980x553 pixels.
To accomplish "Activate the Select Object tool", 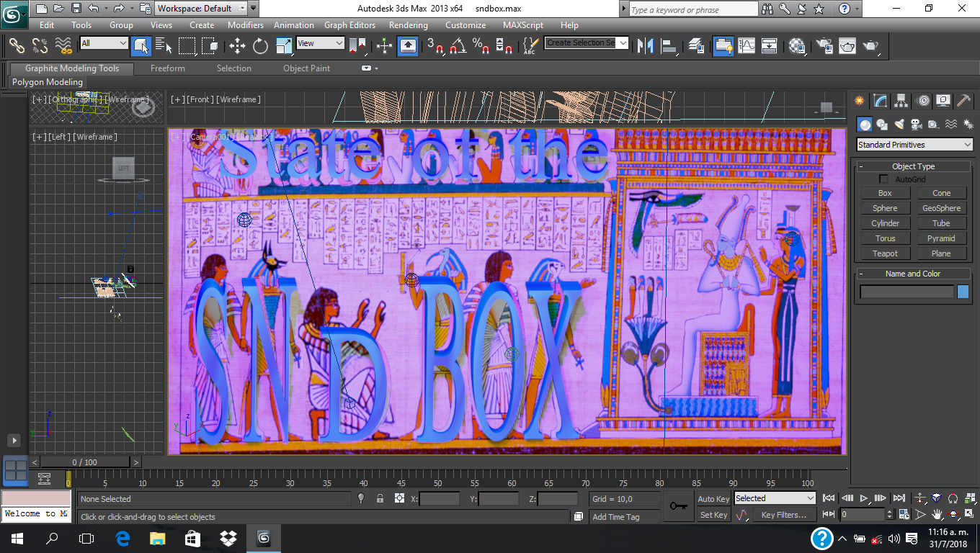I will pos(141,45).
